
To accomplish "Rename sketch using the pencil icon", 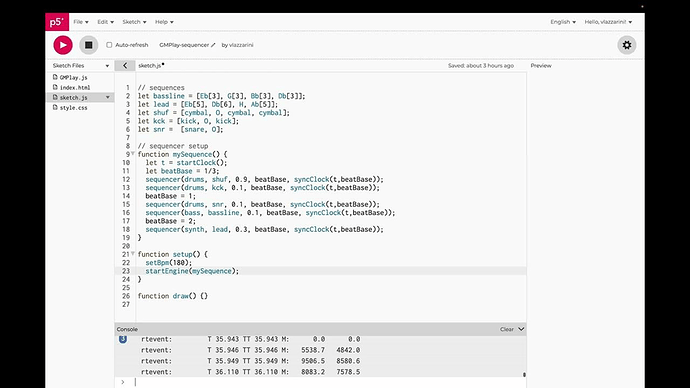I will 213,45.
